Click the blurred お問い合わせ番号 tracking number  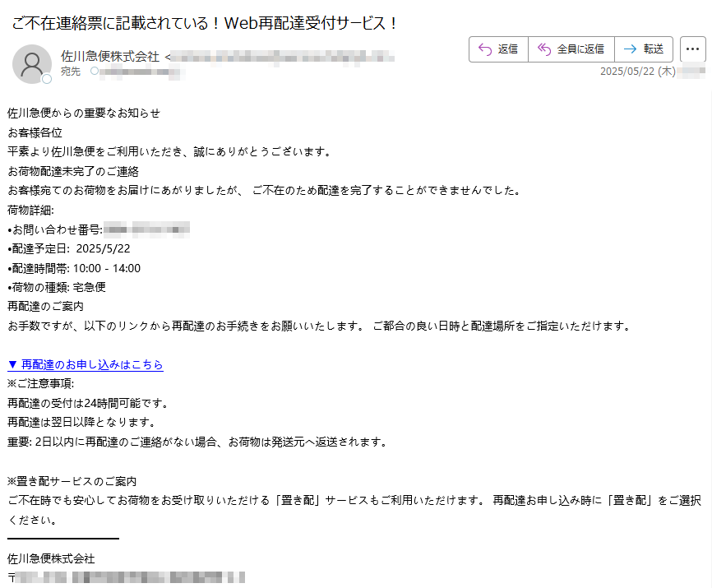146,229
